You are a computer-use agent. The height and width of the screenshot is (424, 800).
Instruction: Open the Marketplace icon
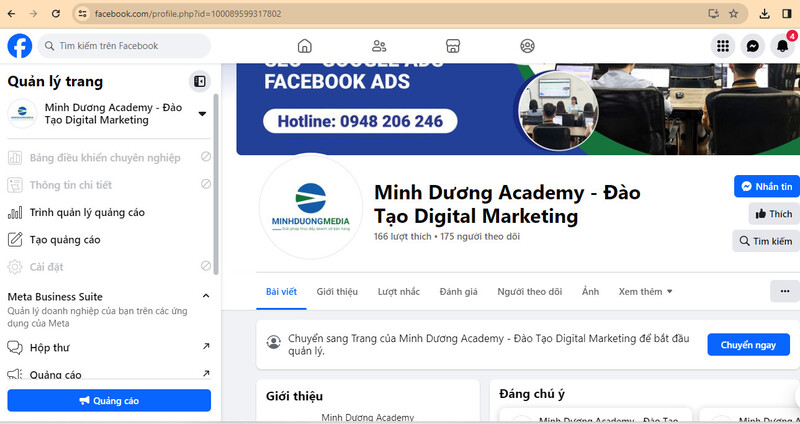[x=453, y=46]
